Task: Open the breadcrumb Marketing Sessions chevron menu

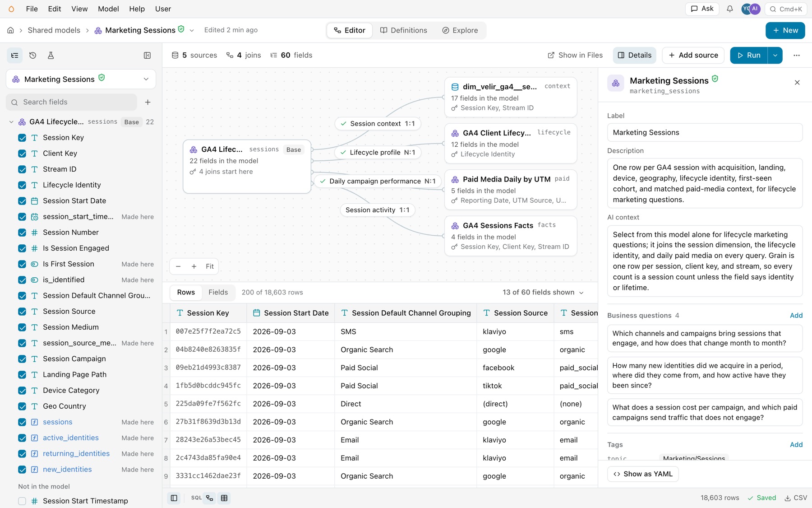Action: click(x=192, y=30)
